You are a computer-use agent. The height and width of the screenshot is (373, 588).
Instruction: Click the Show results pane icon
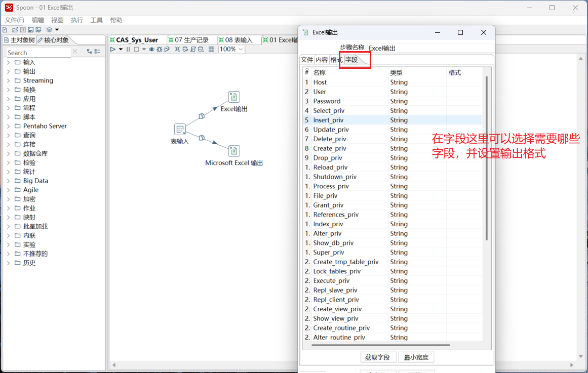point(212,49)
